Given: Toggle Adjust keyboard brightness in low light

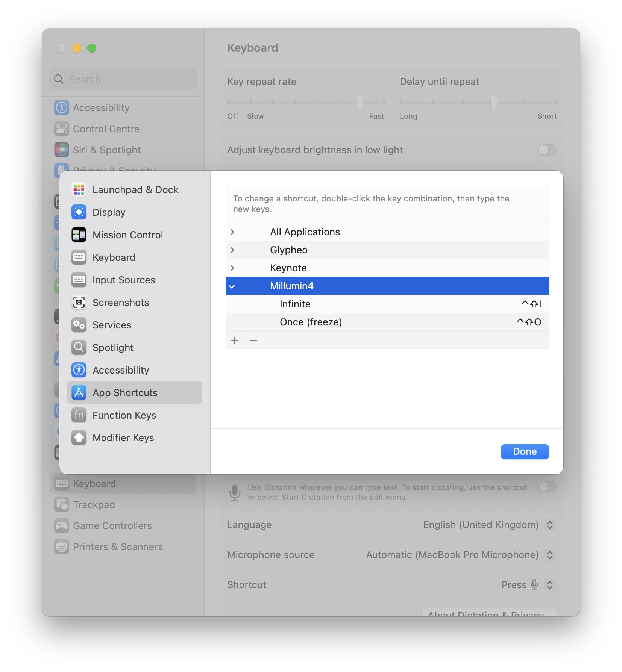Looking at the screenshot, I should tap(547, 150).
